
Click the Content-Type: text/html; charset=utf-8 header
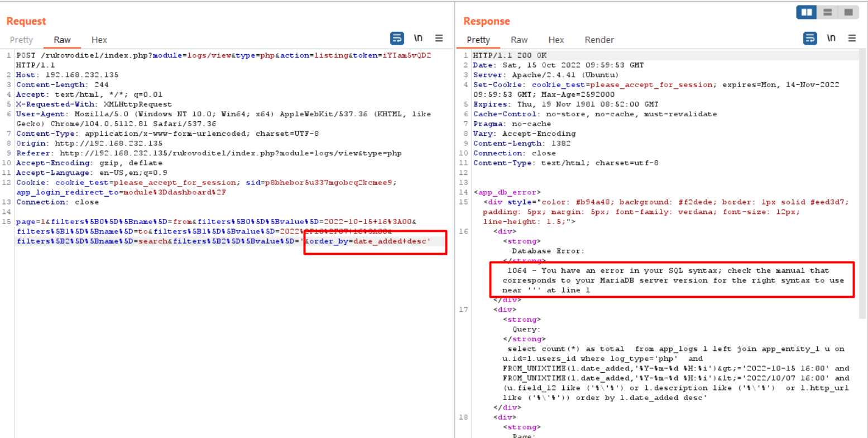click(x=566, y=163)
